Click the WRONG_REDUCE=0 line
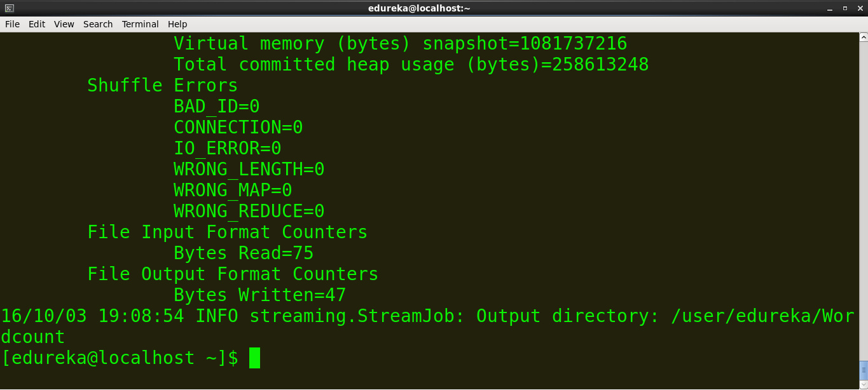Viewport: 868px width, 390px height. [249, 211]
